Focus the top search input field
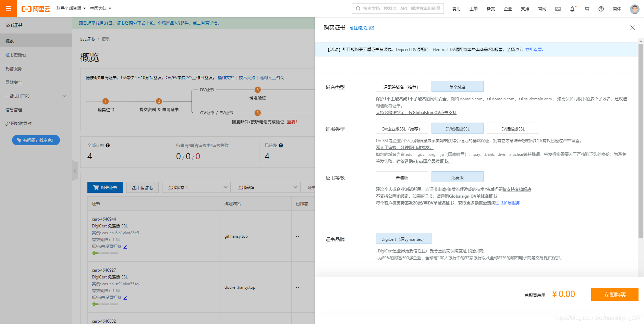 398,9
